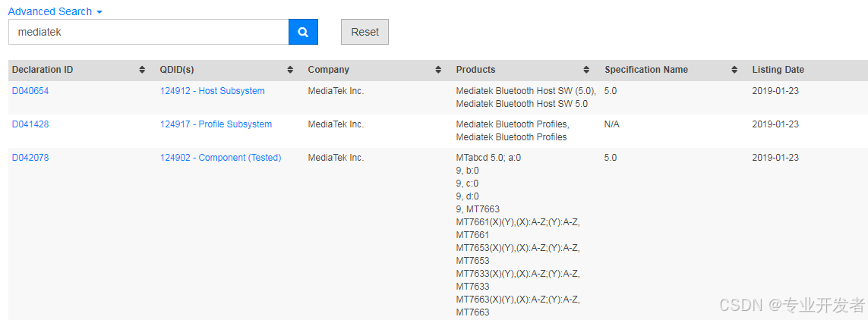Sort by Company column arrows

coord(438,70)
